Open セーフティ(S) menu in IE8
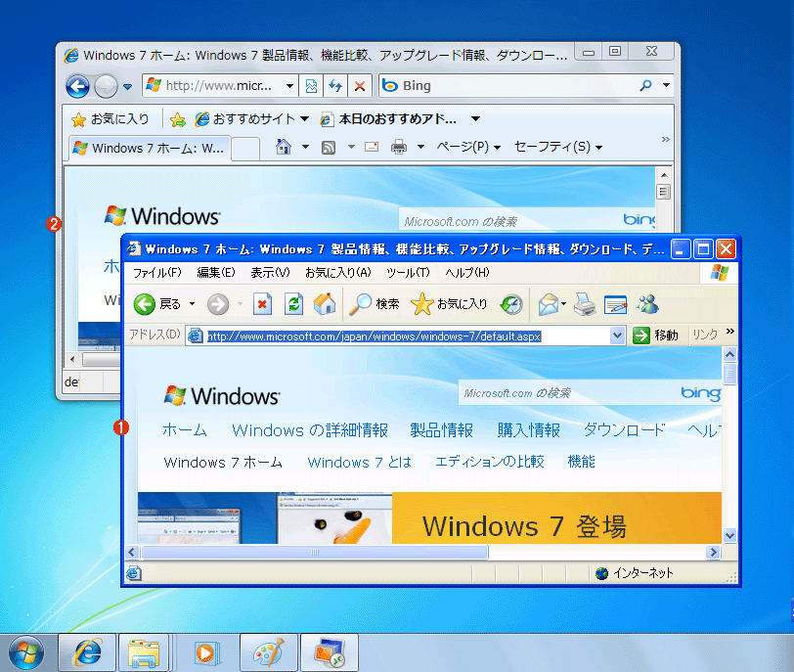The height and width of the screenshot is (672, 794). (x=558, y=147)
